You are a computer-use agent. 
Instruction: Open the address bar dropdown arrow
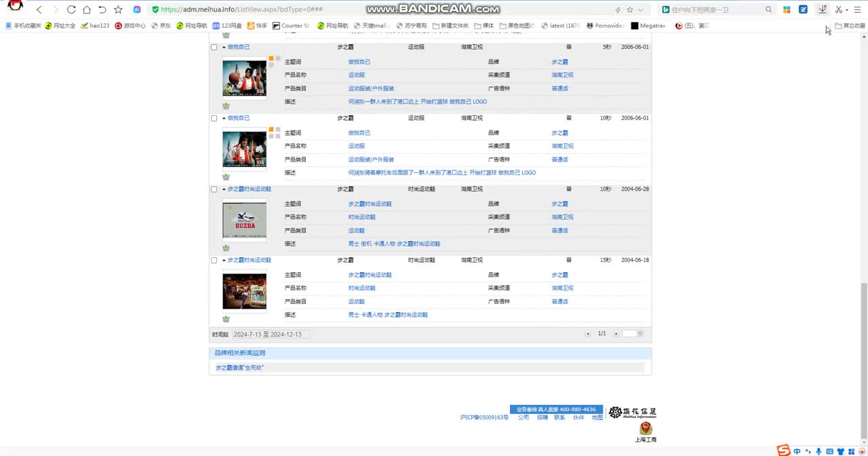coord(642,9)
